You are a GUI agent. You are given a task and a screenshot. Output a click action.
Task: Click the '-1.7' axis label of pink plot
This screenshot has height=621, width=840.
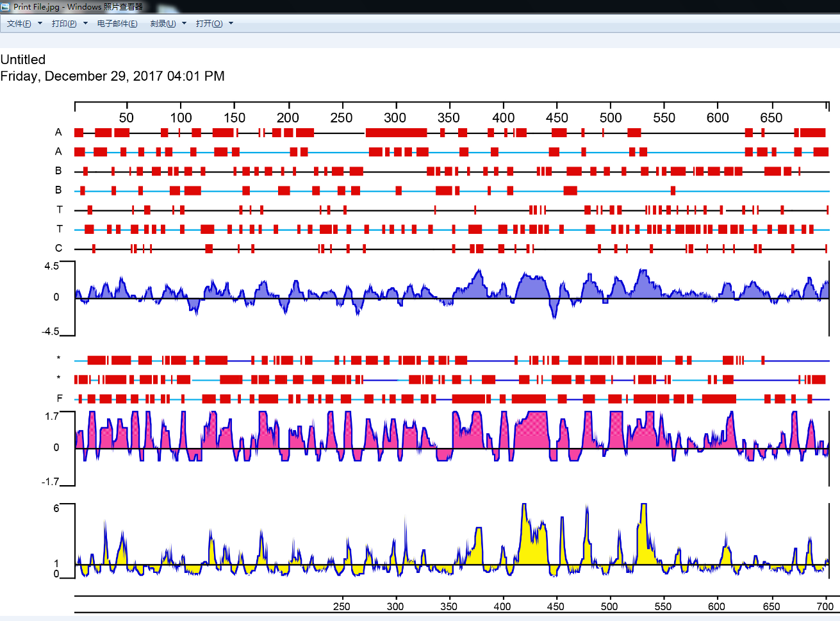[x=50, y=482]
